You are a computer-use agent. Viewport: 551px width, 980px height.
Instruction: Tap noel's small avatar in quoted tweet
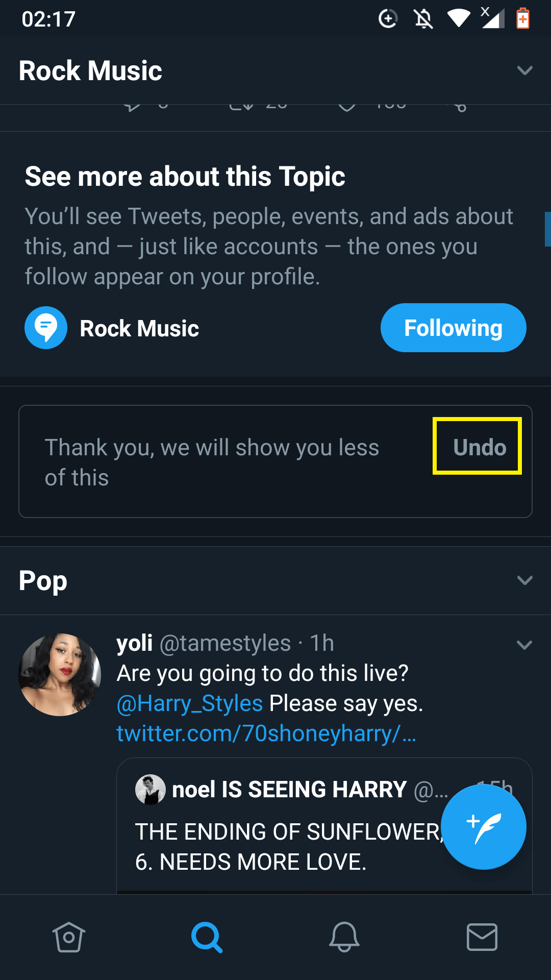150,790
